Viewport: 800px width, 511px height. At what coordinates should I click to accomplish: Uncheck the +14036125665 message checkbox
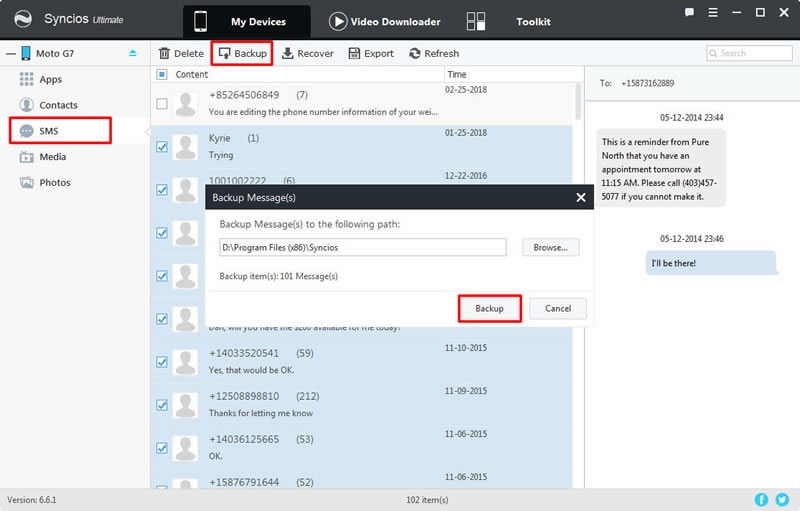click(162, 448)
